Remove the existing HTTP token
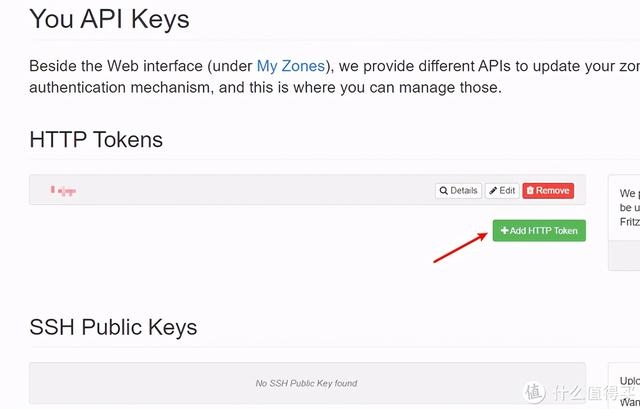The width and height of the screenshot is (640, 409). 548,191
